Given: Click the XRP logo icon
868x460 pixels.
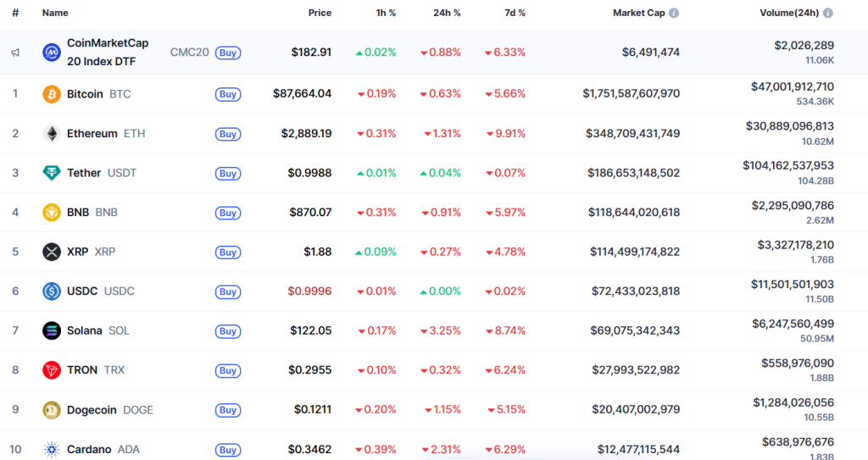Looking at the screenshot, I should click(52, 252).
